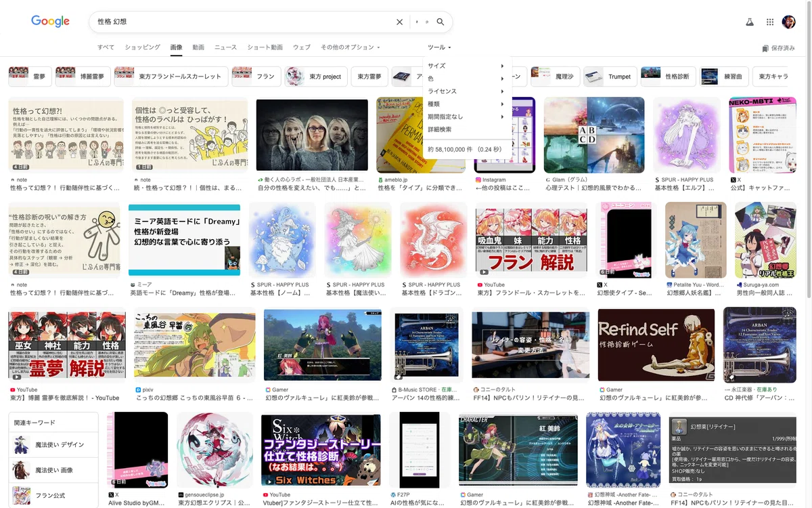Open the 霊夢 解説 YouTube thumbnail

coord(67,345)
